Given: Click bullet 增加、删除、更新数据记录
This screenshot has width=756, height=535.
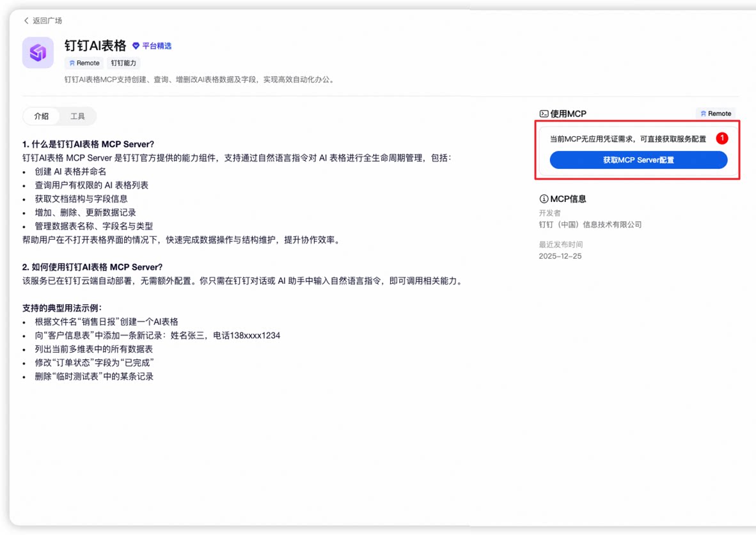Looking at the screenshot, I should (x=85, y=213).
